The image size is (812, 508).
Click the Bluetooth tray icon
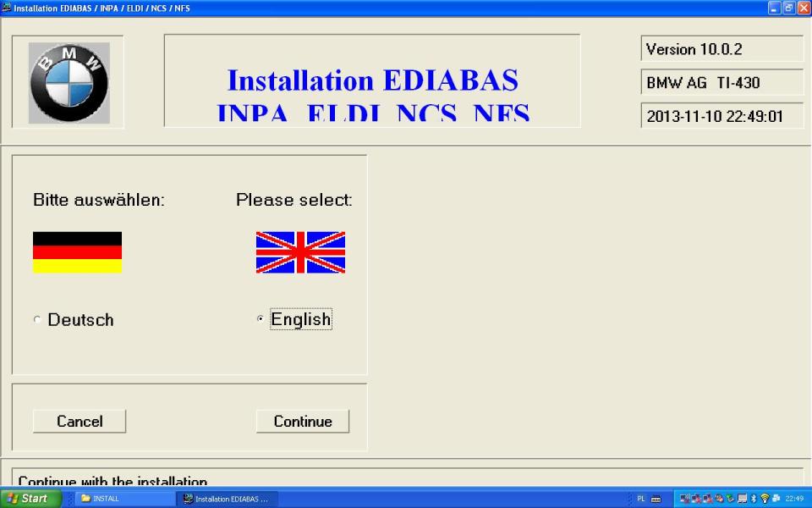click(x=754, y=499)
